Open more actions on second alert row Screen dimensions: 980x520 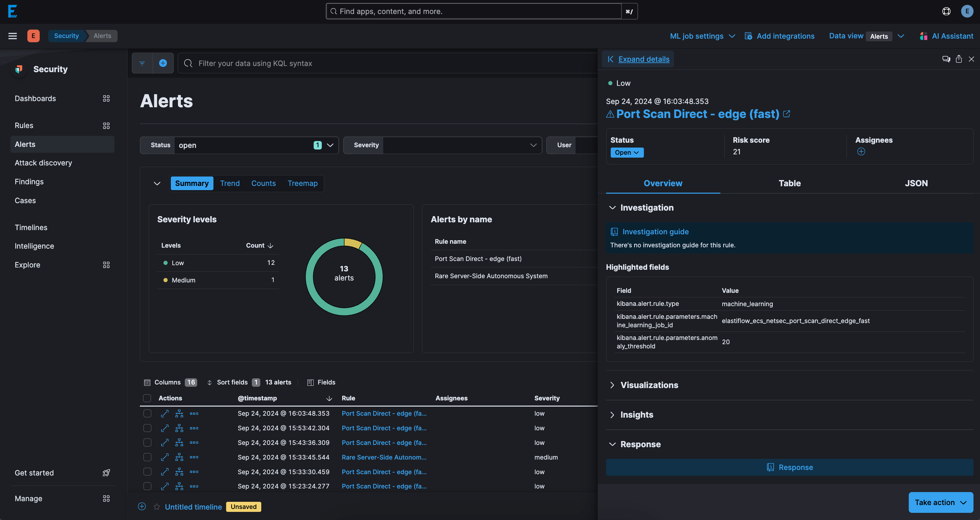point(194,428)
